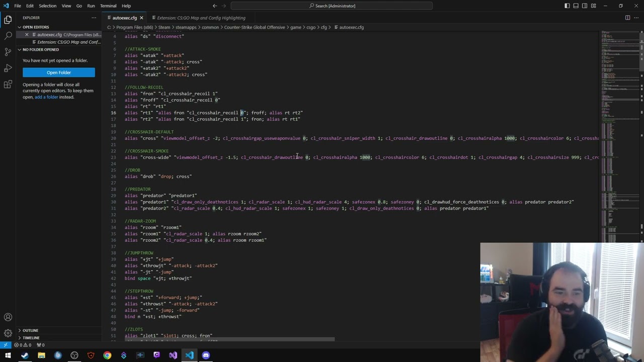
Task: Open the Search view in activity bar
Action: click(8, 36)
